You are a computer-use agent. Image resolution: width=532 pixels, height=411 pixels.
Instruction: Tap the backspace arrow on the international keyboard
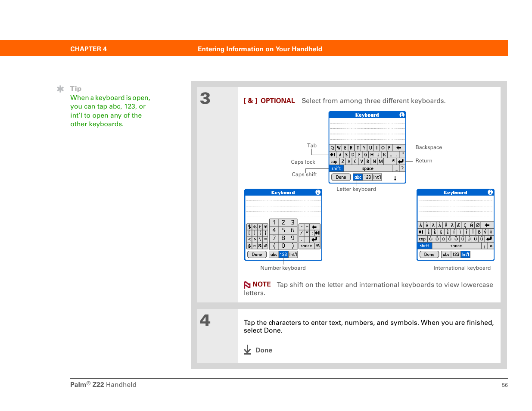[x=487, y=225]
